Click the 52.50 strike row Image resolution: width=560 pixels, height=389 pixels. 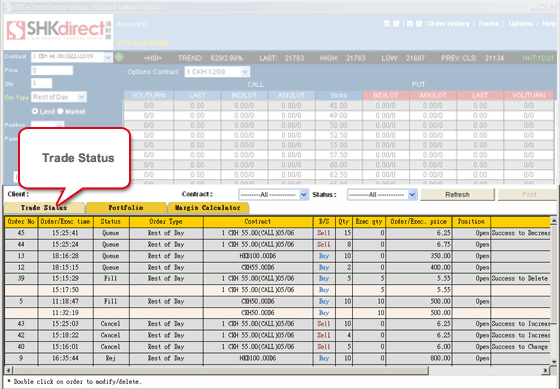pyautogui.click(x=338, y=135)
